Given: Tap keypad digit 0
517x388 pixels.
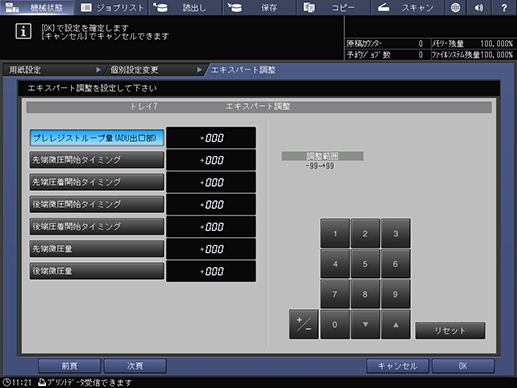Looking at the screenshot, I should [335, 324].
